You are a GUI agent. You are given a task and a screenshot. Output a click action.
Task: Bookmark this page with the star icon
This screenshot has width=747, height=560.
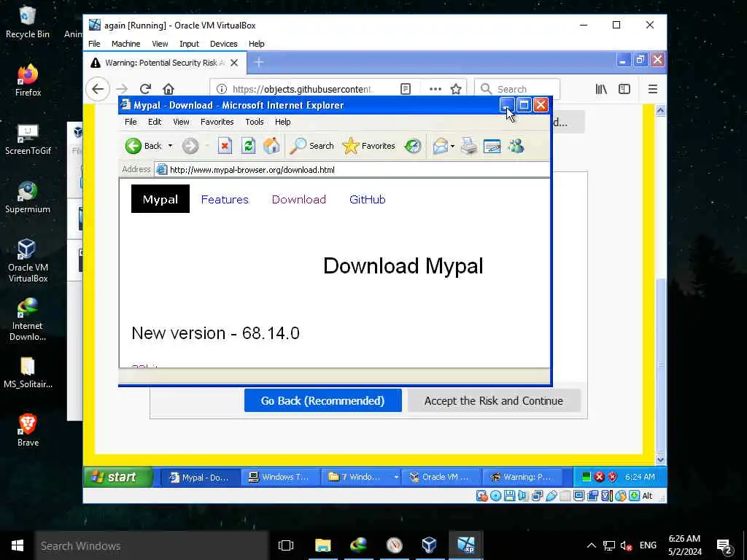(x=456, y=89)
